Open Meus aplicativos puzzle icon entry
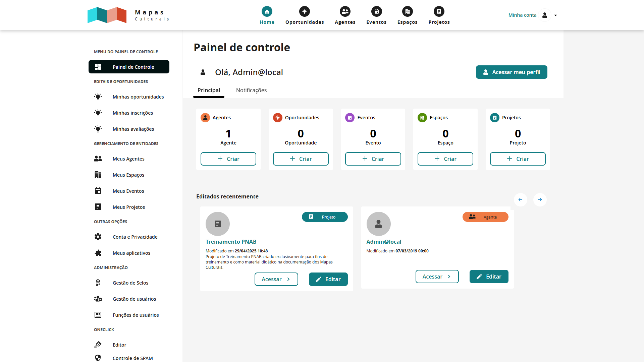The height and width of the screenshot is (362, 644). [x=131, y=253]
